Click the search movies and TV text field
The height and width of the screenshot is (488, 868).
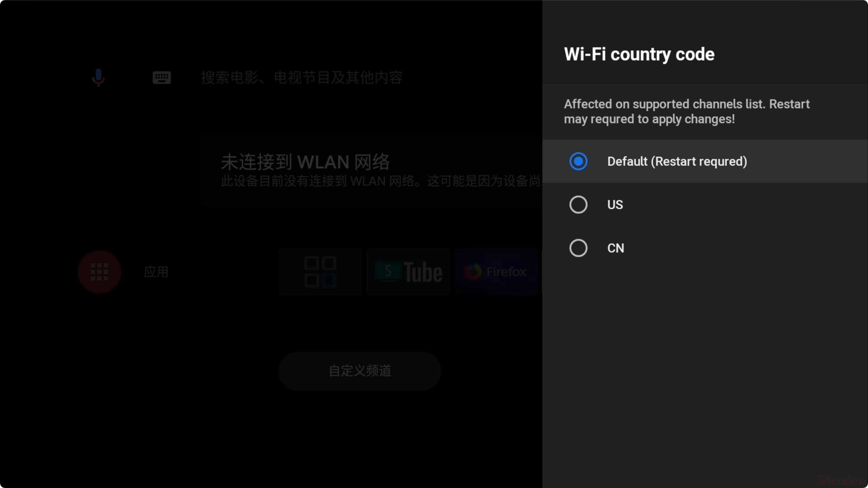[302, 78]
